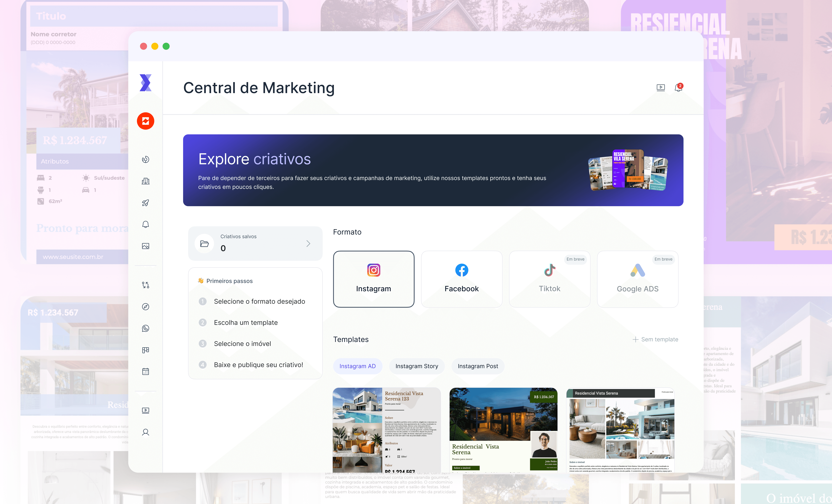Image resolution: width=832 pixels, height=504 pixels.
Task: Click the 'Central de Marketing' page title
Action: click(259, 88)
